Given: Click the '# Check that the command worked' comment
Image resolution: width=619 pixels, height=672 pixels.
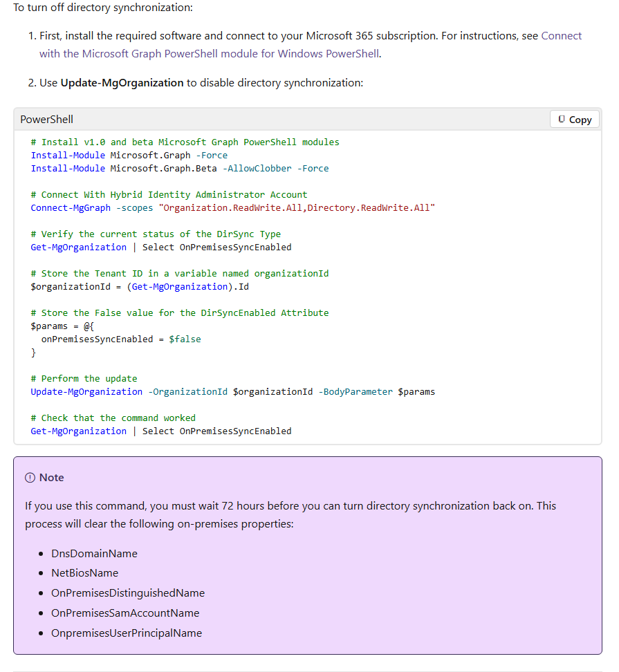Looking at the screenshot, I should click(113, 418).
